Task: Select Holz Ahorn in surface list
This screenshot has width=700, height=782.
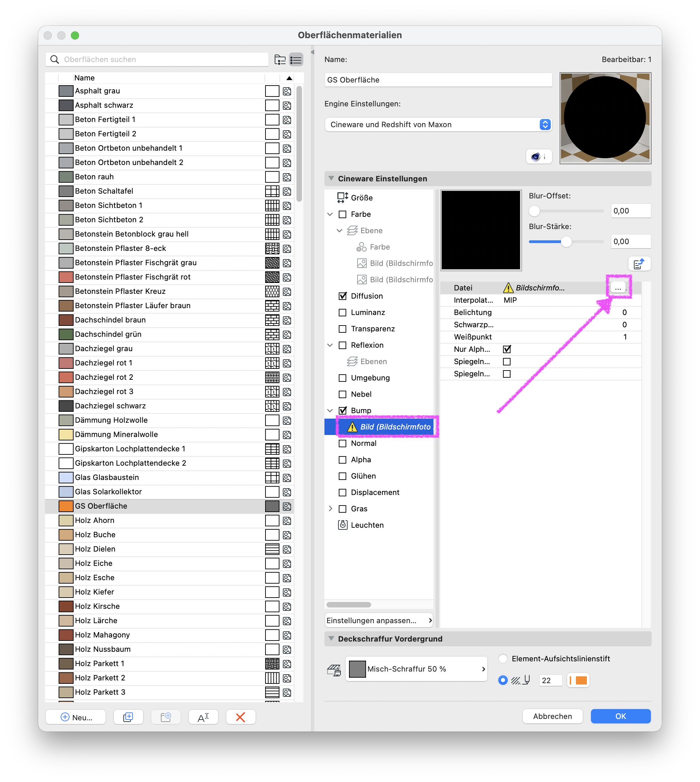Action: point(169,521)
